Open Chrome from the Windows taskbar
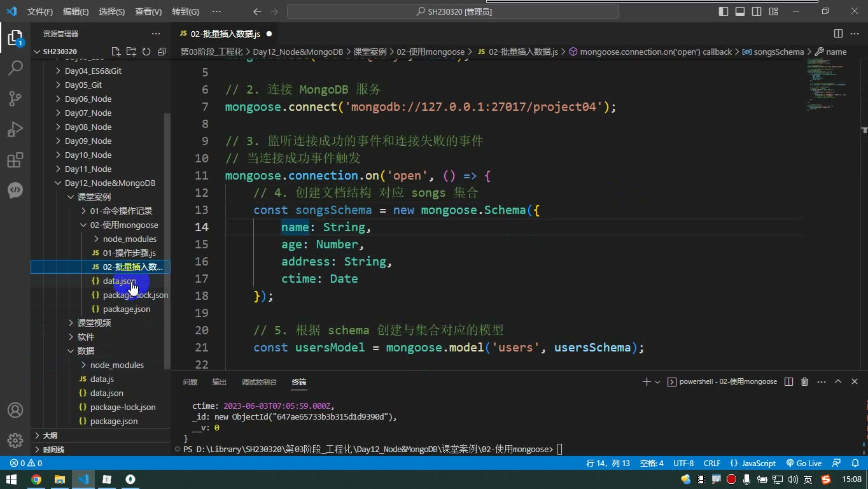The height and width of the screenshot is (489, 868). 36,479
